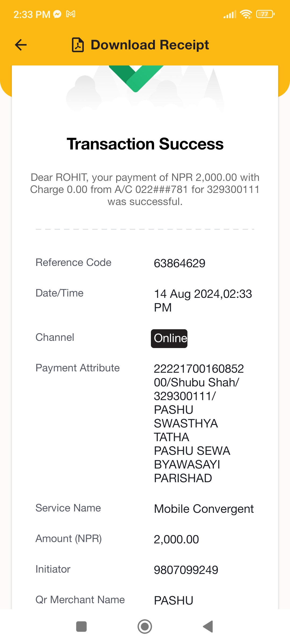290x644 pixels.
Task: Tap the back arrow icon
Action: click(x=21, y=45)
